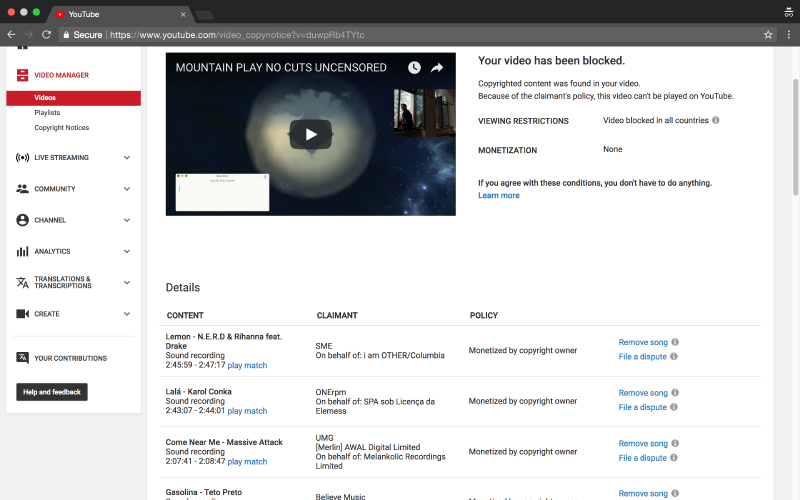Click the page vertical scrollbar
Image resolution: width=800 pixels, height=500 pixels.
(x=795, y=137)
